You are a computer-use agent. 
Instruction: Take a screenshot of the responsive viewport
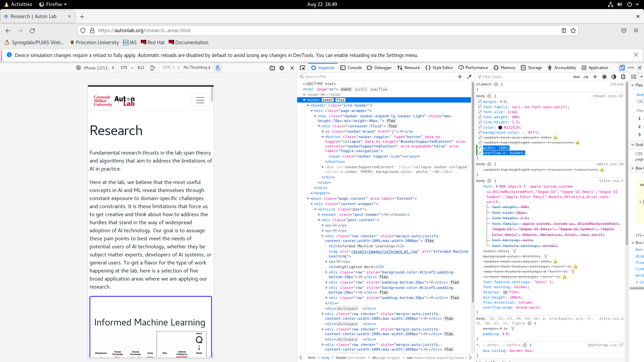[x=272, y=68]
